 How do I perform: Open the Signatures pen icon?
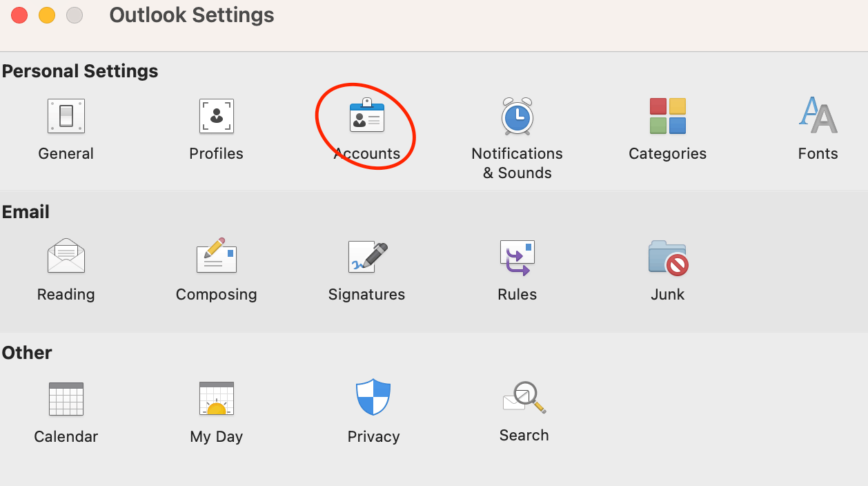point(368,257)
